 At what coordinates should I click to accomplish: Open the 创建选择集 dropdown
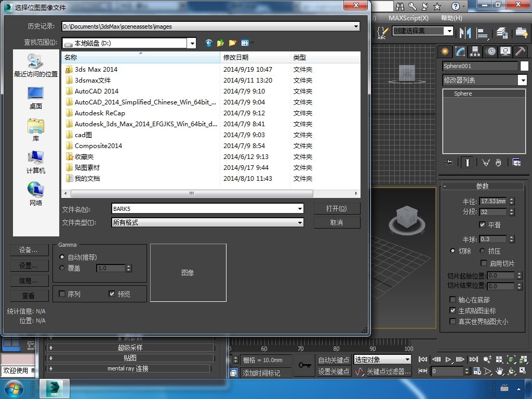[449, 31]
